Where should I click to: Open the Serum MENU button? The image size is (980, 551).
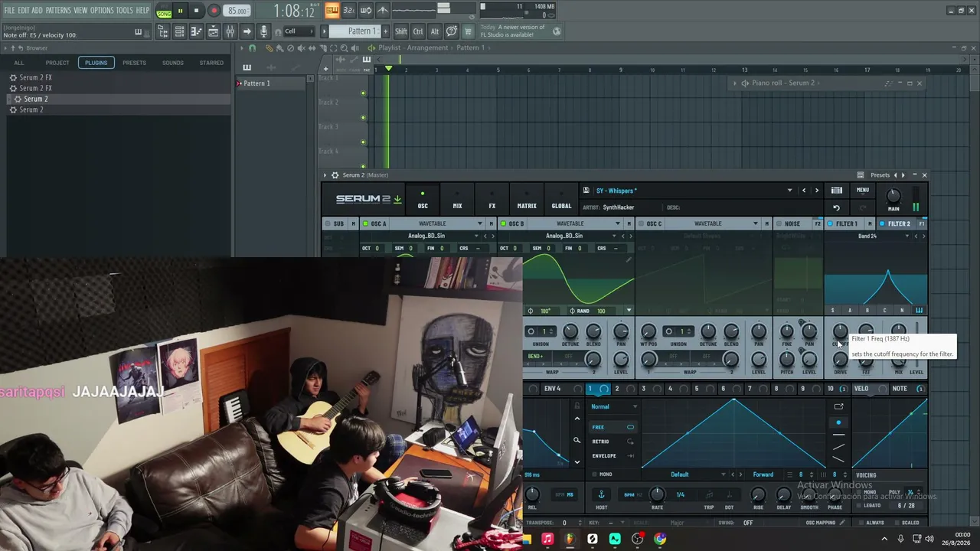click(863, 191)
